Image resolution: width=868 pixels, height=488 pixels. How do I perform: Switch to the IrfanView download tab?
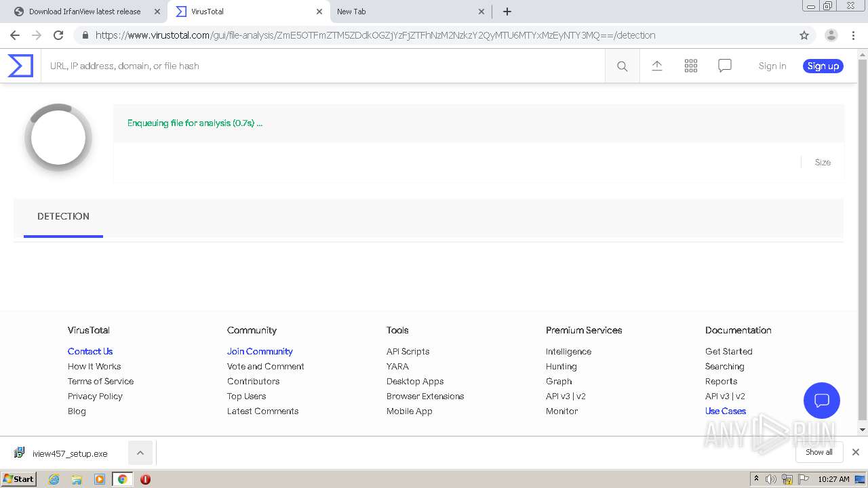[85, 12]
